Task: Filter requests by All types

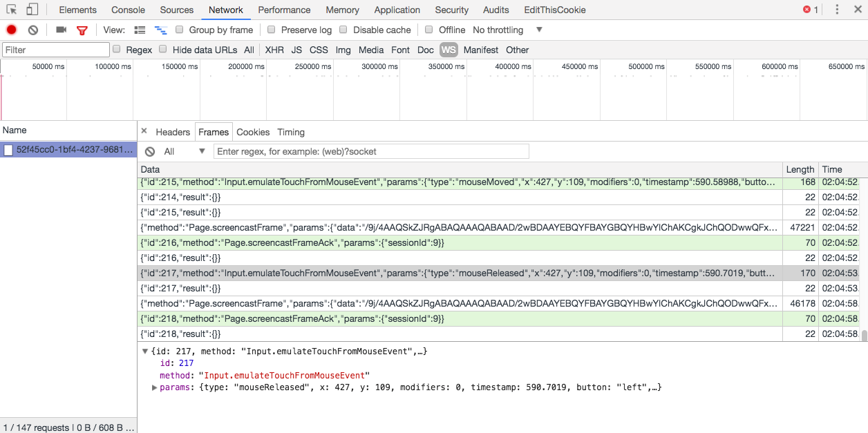Action: tap(249, 50)
